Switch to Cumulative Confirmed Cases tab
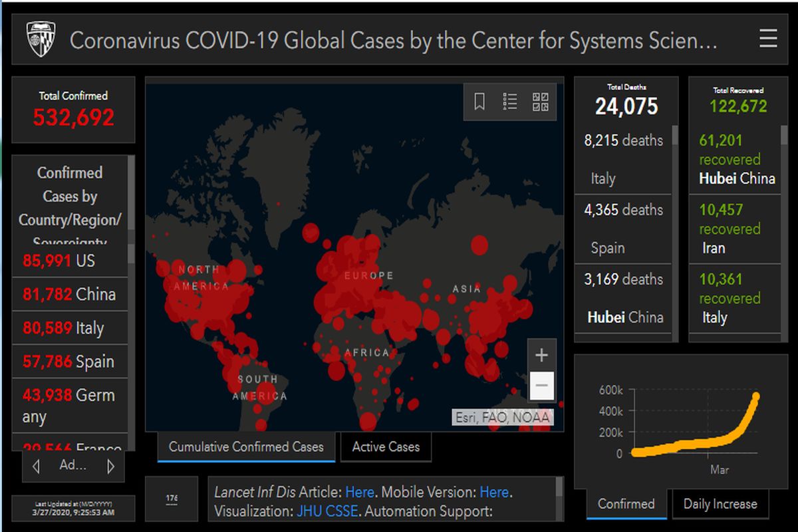798x532 pixels. coord(246,447)
